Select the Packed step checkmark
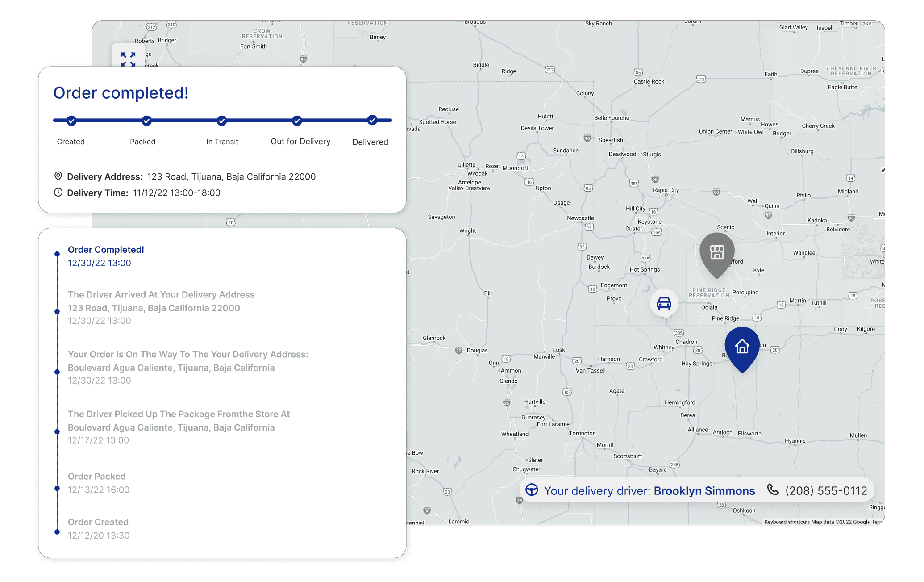The image size is (924, 582). (x=146, y=121)
